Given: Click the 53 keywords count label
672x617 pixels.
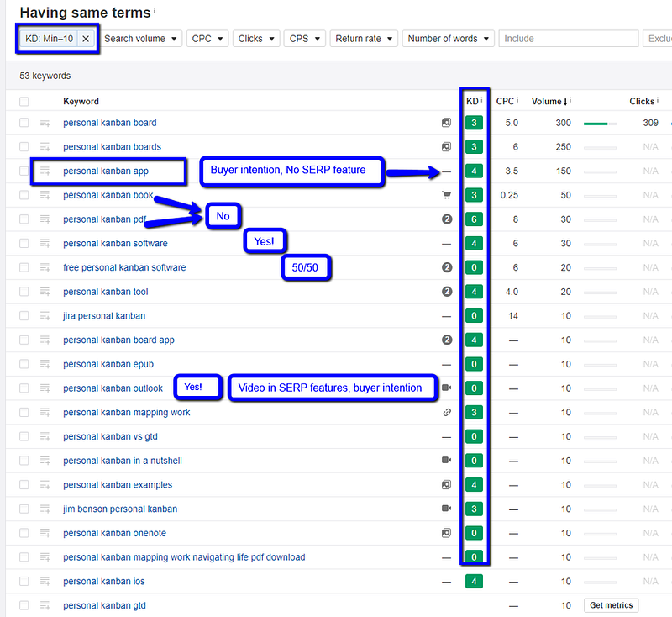Looking at the screenshot, I should click(45, 76).
